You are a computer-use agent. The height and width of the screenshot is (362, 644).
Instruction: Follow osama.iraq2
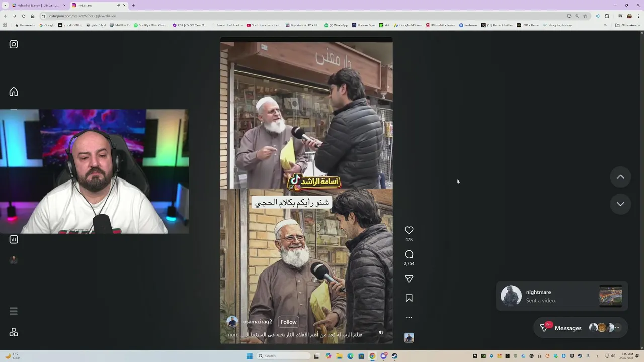point(288,322)
